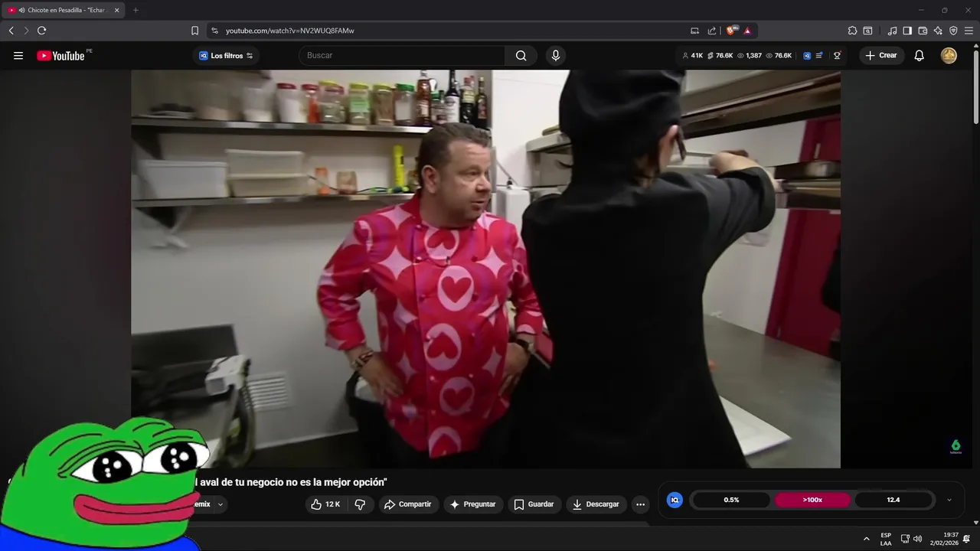
Task: Select the >100x vidIQ metric pill
Action: 812,500
